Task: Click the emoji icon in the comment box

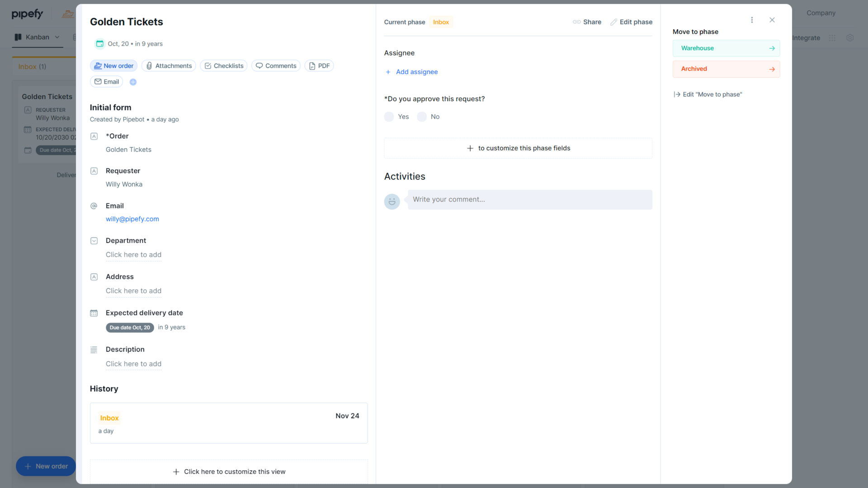Action: tap(392, 202)
